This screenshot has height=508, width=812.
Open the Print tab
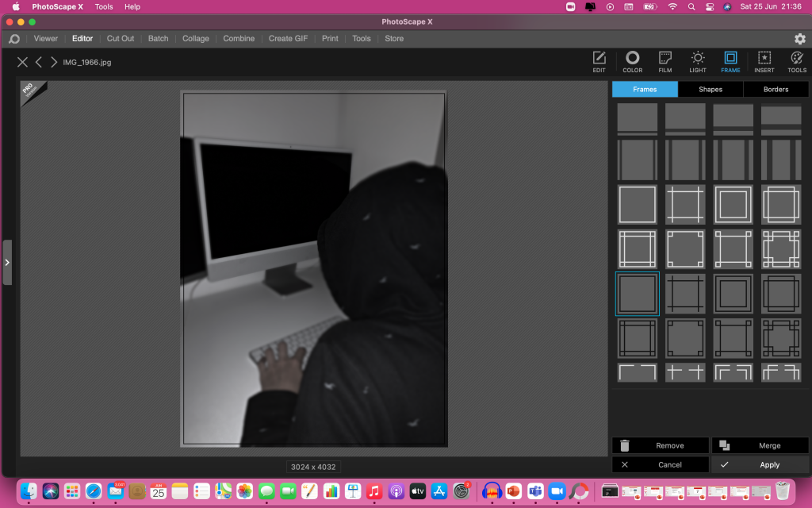click(x=330, y=38)
